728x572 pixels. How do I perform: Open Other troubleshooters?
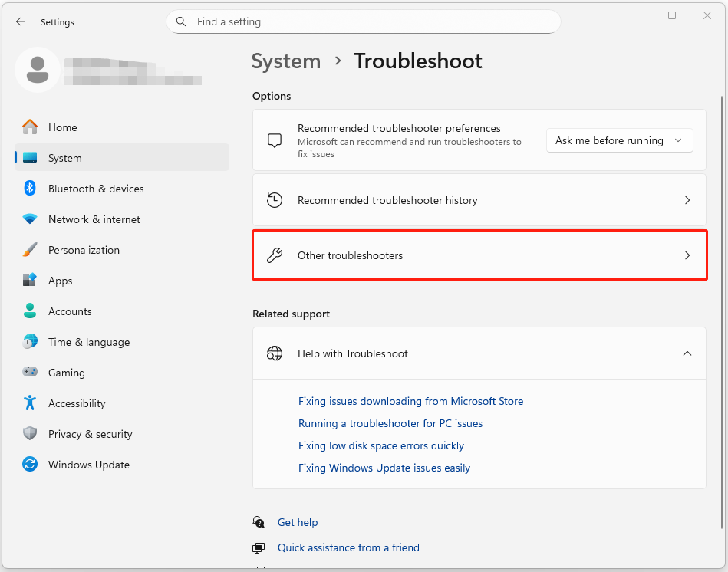tap(479, 255)
